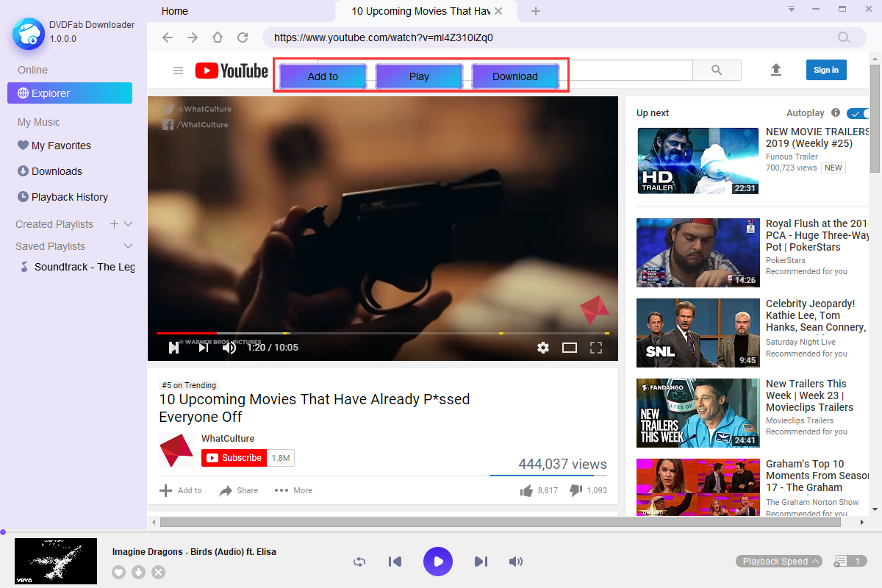882x588 pixels.
Task: Reload the current page
Action: tap(243, 37)
